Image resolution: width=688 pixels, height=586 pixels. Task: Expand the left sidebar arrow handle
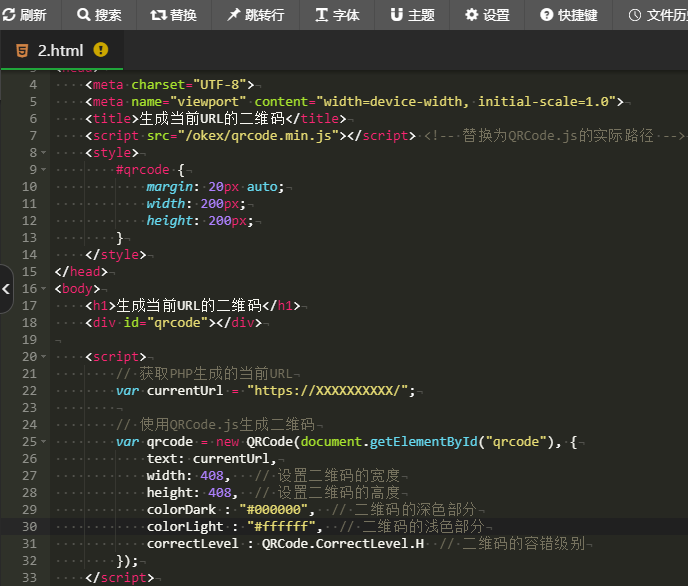[6, 289]
